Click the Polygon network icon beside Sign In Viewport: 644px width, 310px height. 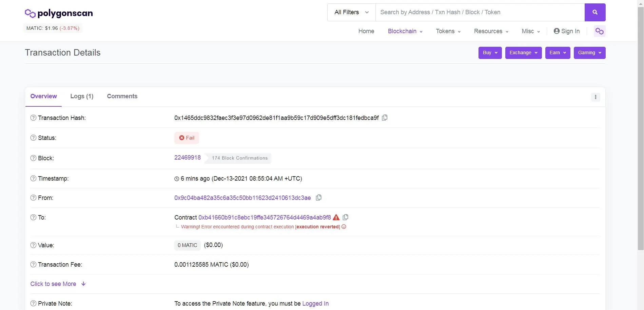pyautogui.click(x=600, y=31)
